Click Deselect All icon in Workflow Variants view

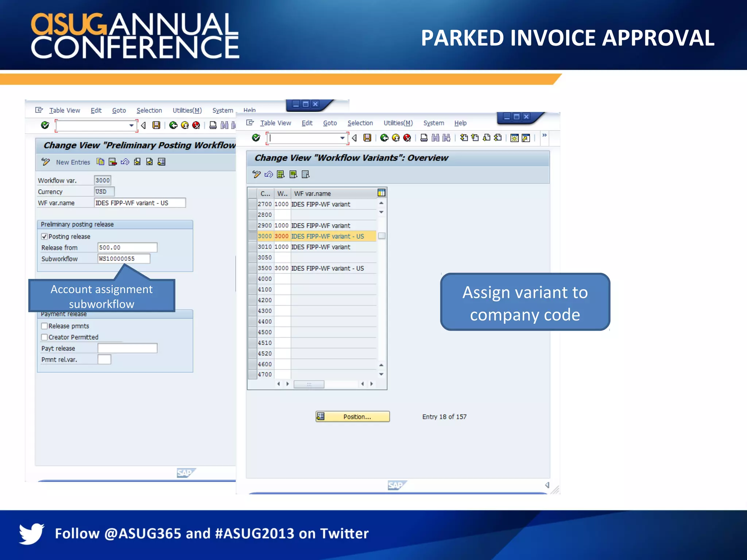point(306,174)
